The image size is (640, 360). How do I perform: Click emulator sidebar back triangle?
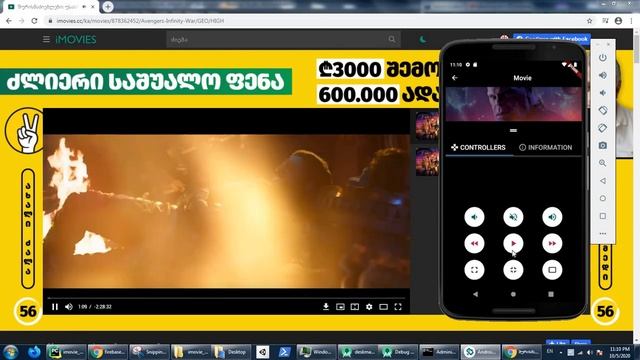pos(602,180)
